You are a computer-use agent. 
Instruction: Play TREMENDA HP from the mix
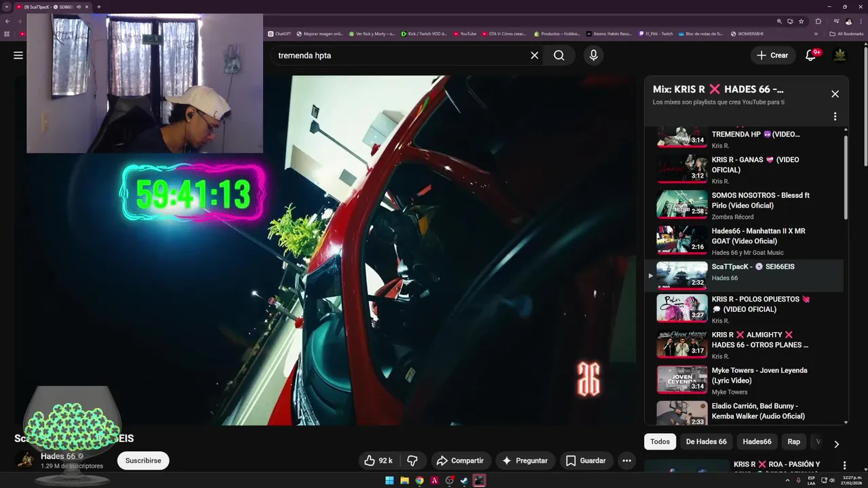click(744, 138)
